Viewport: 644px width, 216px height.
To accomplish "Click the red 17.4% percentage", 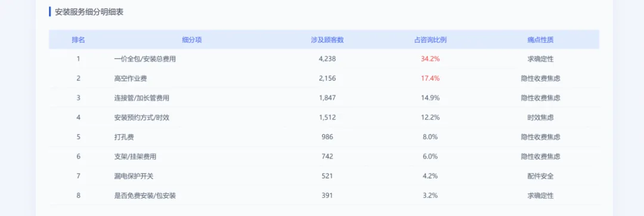I will 431,78.
